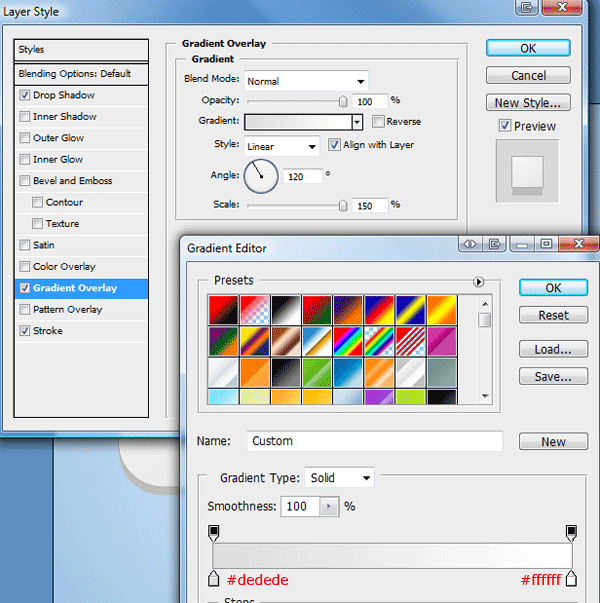The height and width of the screenshot is (603, 600).
Task: Select the violet-to-orange gradient preset
Action: coord(348,310)
